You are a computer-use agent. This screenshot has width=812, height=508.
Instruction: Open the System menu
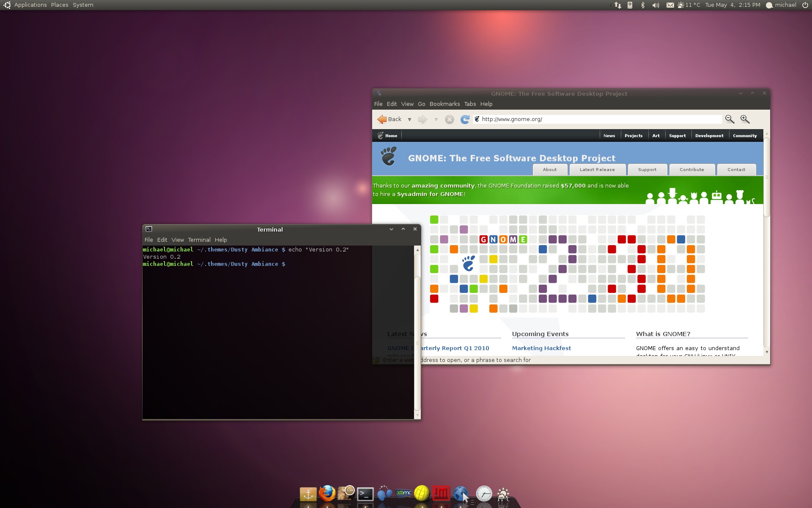pos(83,5)
